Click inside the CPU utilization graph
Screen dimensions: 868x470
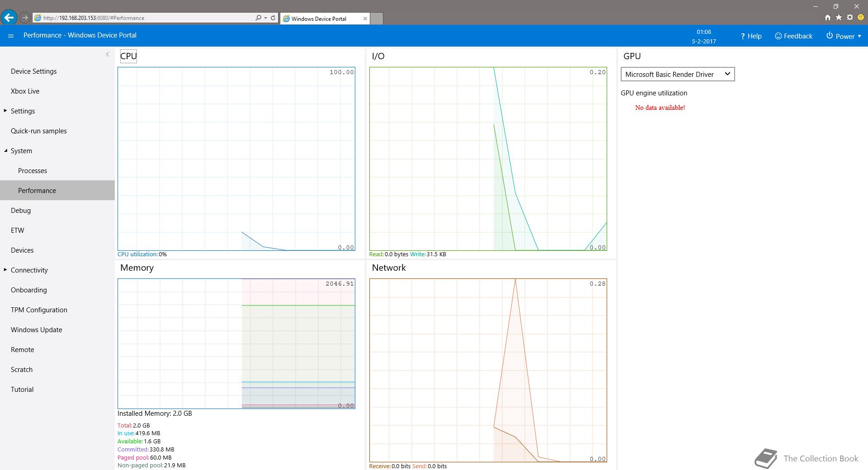click(236, 159)
